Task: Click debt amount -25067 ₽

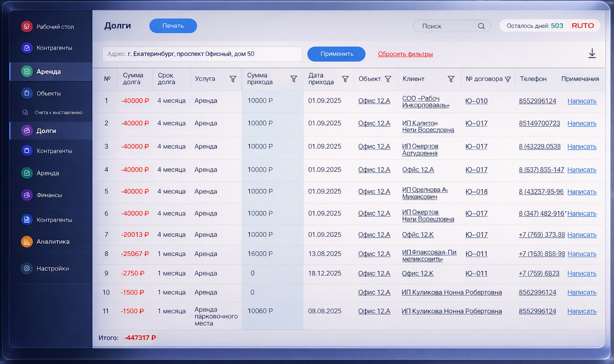Action: coord(135,254)
